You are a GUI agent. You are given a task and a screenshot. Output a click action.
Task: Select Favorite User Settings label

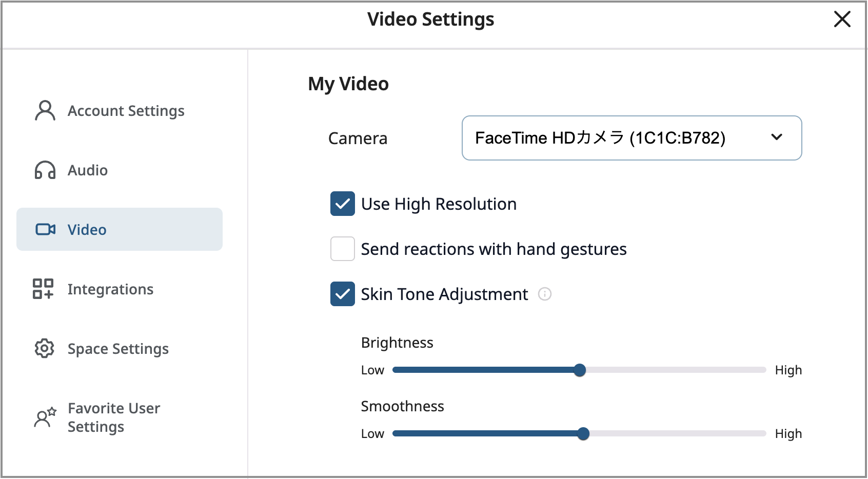click(x=114, y=417)
